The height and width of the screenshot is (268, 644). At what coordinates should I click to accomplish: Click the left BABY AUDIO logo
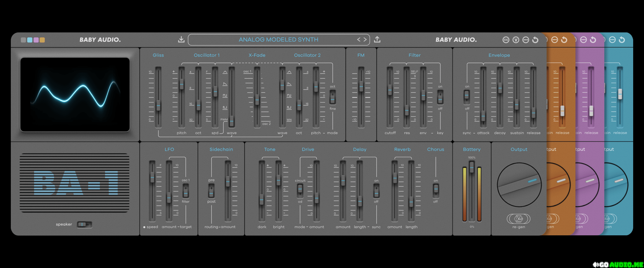click(100, 40)
